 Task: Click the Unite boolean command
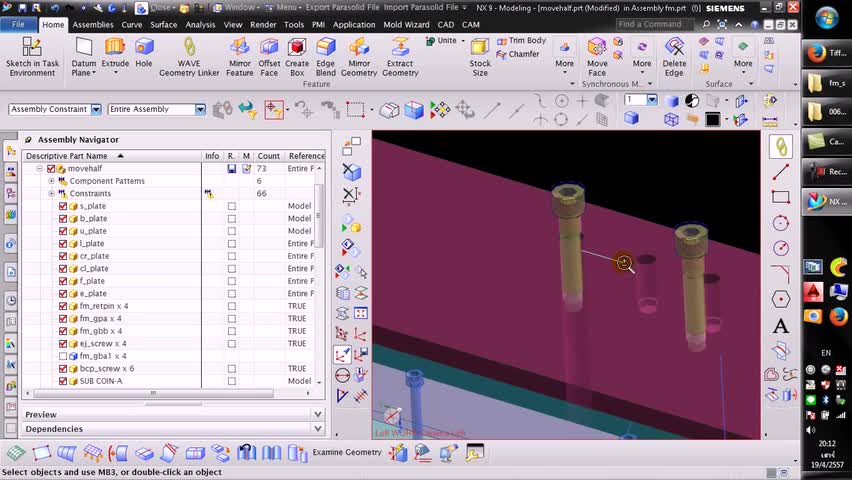(x=441, y=40)
